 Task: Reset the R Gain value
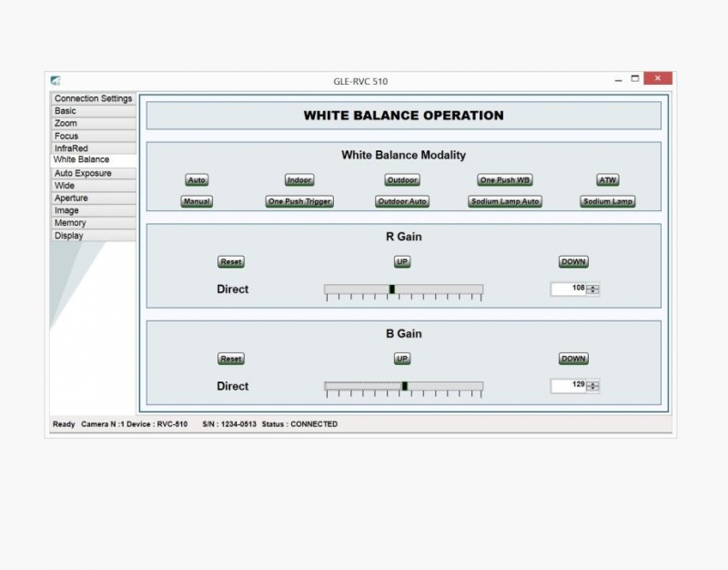(x=231, y=262)
